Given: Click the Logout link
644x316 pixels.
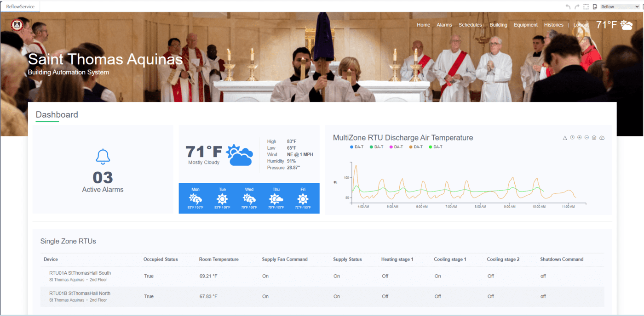Looking at the screenshot, I should [x=581, y=25].
